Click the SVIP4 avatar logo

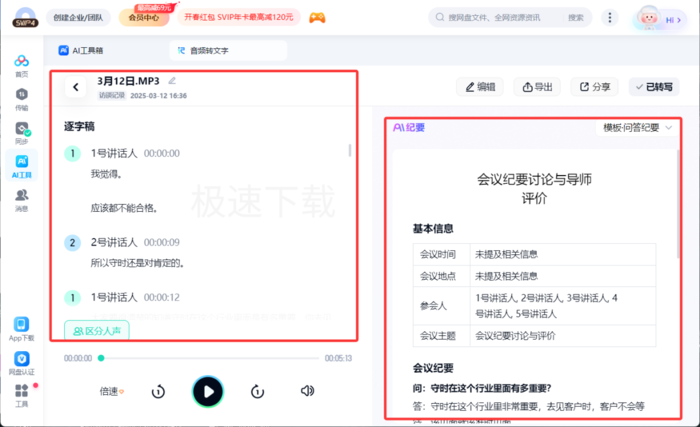pyautogui.click(x=25, y=18)
